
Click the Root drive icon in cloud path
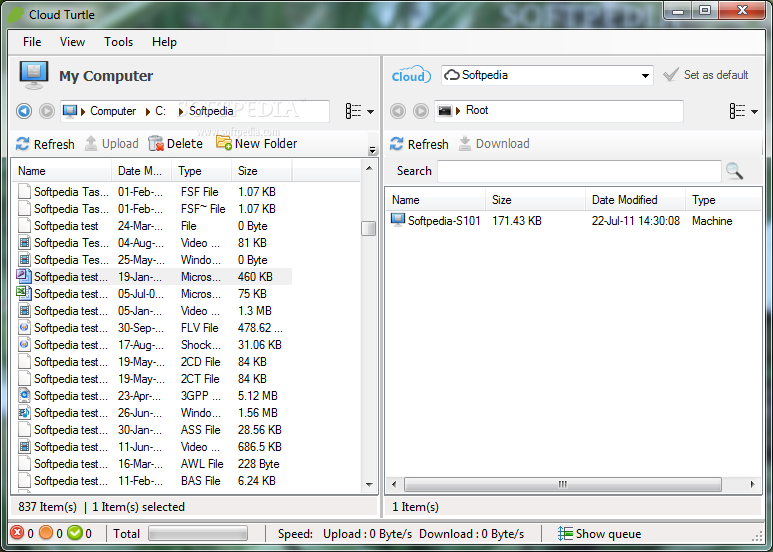(x=445, y=110)
